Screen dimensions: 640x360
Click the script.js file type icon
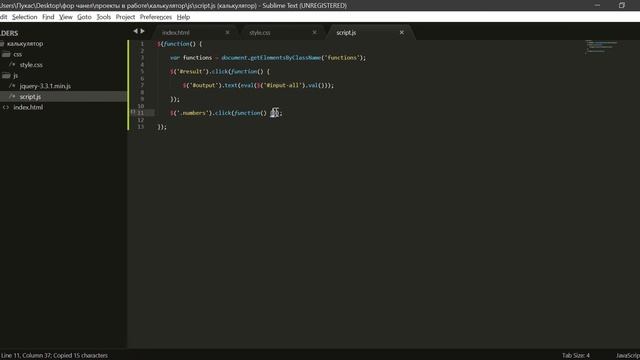12,97
